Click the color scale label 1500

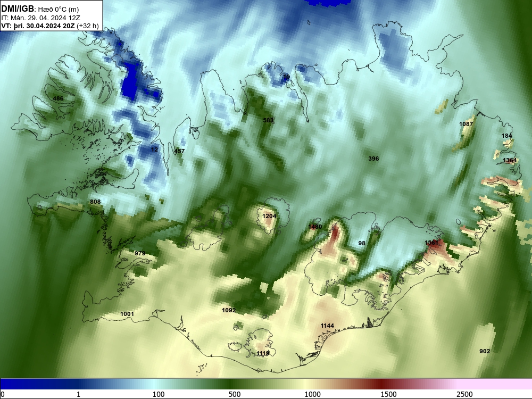coord(388,394)
